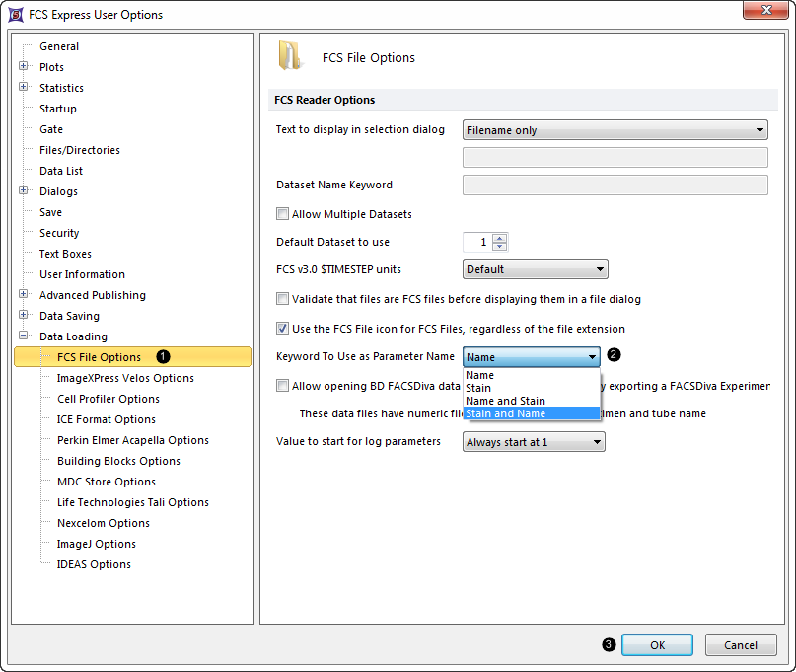Increase Default Dataset value with up arrow
This screenshot has height=672, width=796.
pyautogui.click(x=500, y=238)
